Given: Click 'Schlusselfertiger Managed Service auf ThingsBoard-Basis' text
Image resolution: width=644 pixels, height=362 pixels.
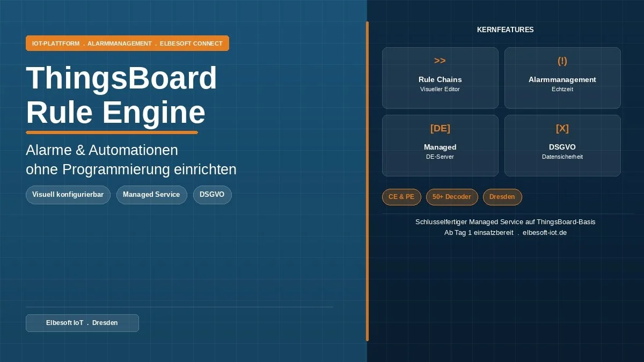Looking at the screenshot, I should [506, 221].
